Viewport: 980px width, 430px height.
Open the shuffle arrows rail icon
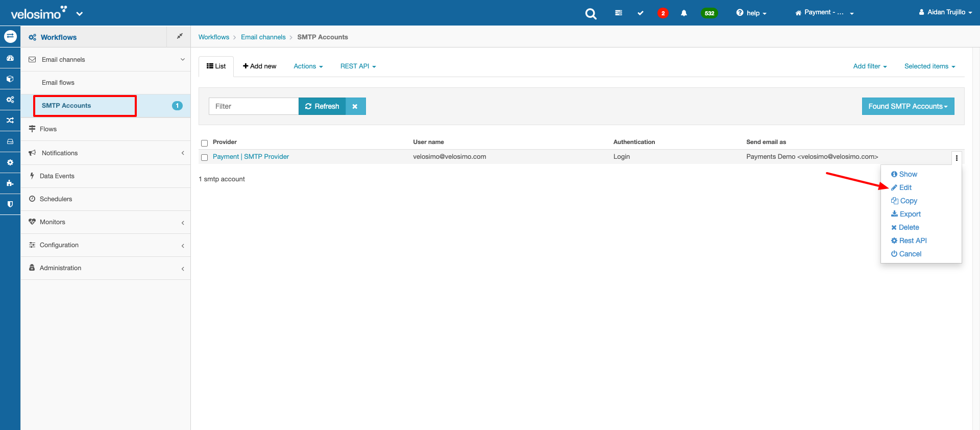(10, 121)
